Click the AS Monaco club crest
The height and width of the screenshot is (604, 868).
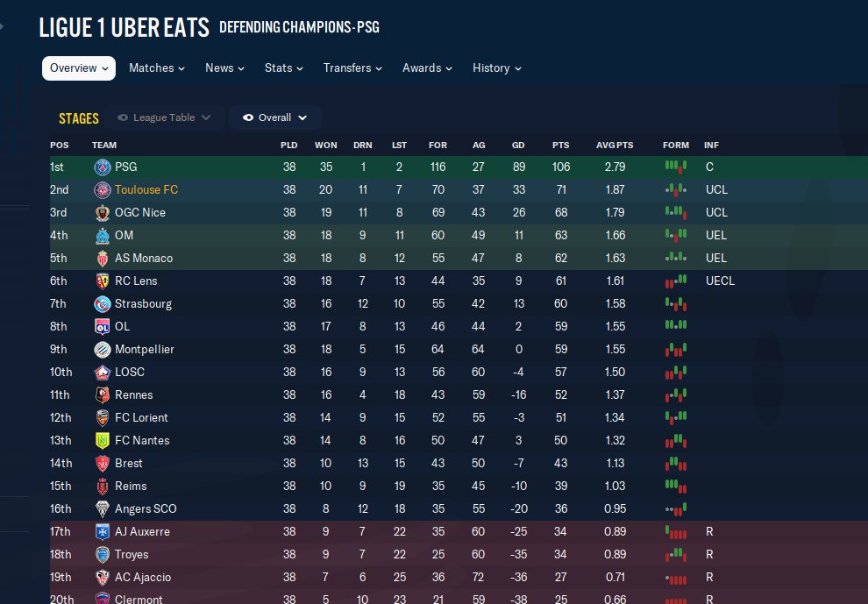pyautogui.click(x=103, y=258)
